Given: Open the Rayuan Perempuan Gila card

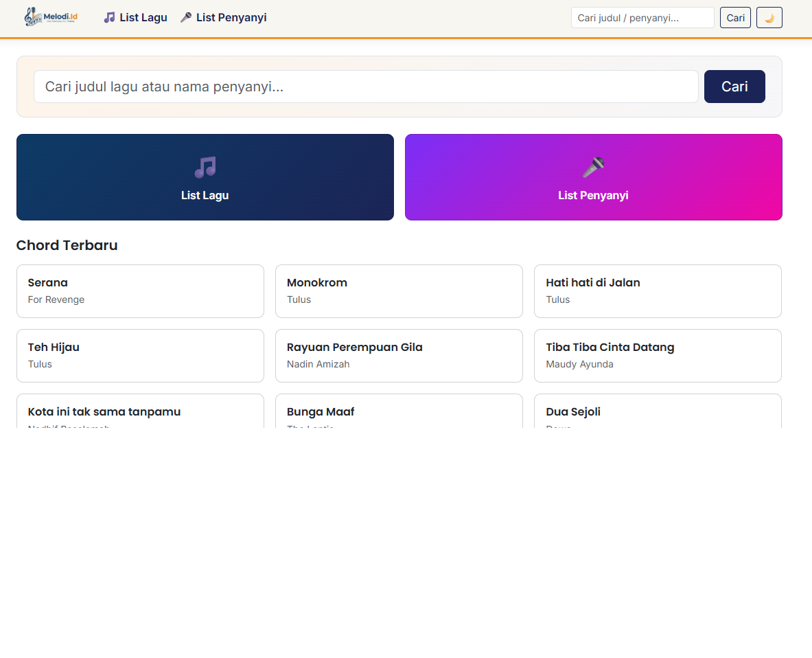Looking at the screenshot, I should 399,356.
